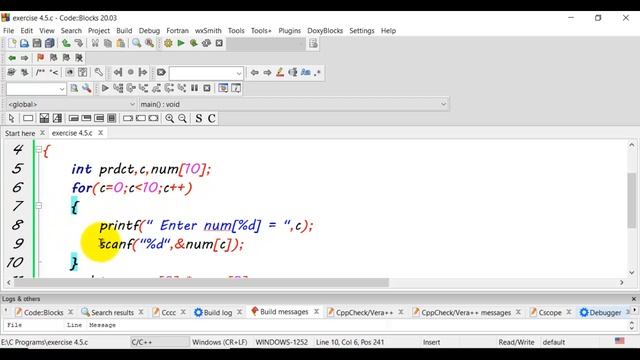Screen dimensions: 640x360
Task: Toggle bookmark with red flag icon
Action: 40,58
